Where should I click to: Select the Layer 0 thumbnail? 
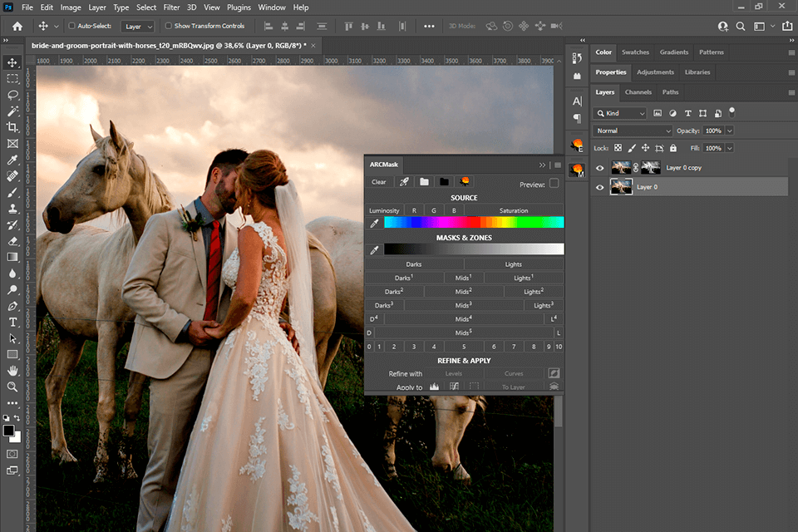tap(621, 187)
